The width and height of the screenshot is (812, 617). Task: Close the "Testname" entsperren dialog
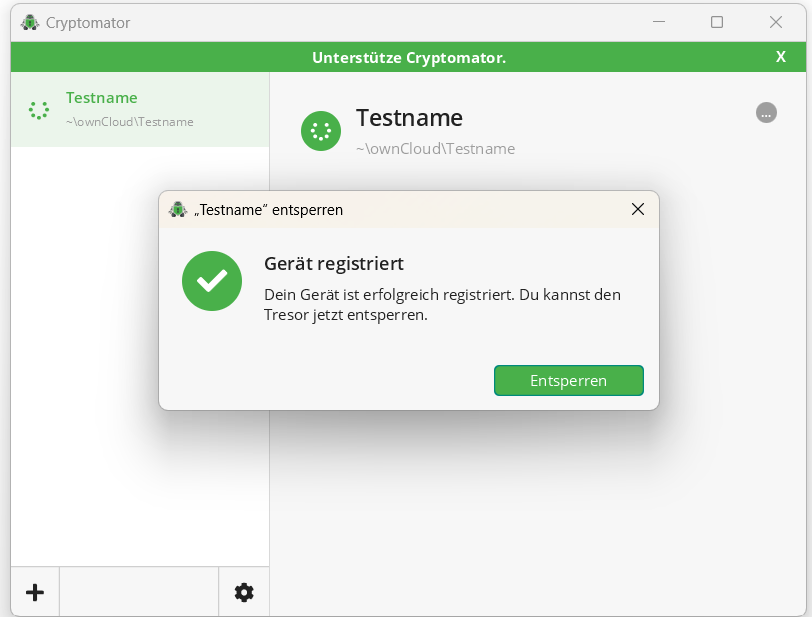click(x=638, y=209)
